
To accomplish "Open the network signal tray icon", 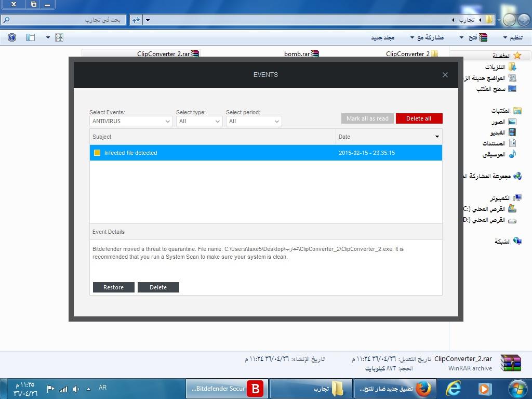I will tap(63, 389).
